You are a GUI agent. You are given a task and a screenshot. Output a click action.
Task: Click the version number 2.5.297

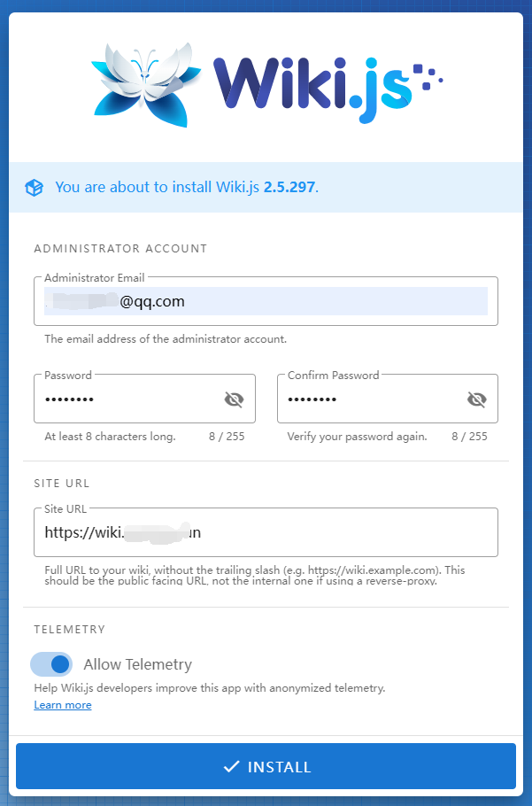289,187
